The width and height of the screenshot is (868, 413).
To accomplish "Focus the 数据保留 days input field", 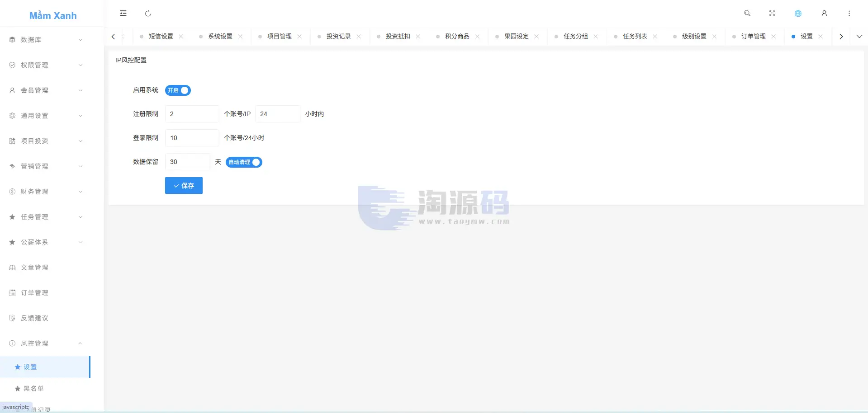I will pos(187,162).
